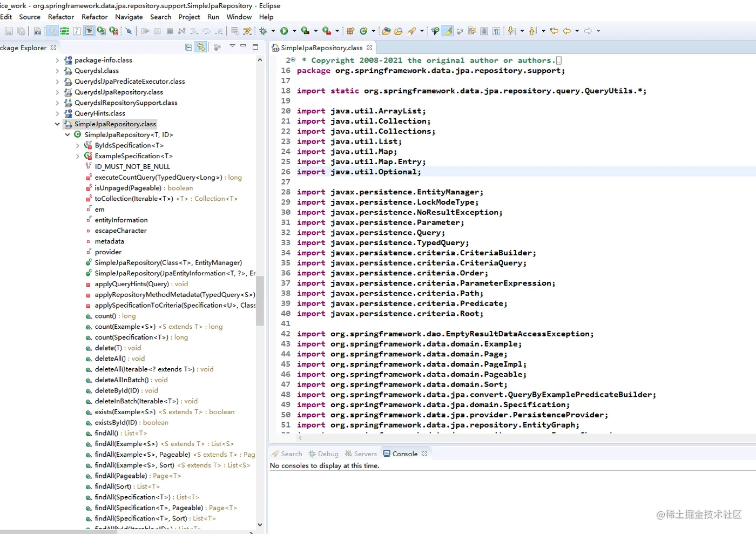Close the Console view tab
This screenshot has height=534, width=756.
click(x=424, y=454)
